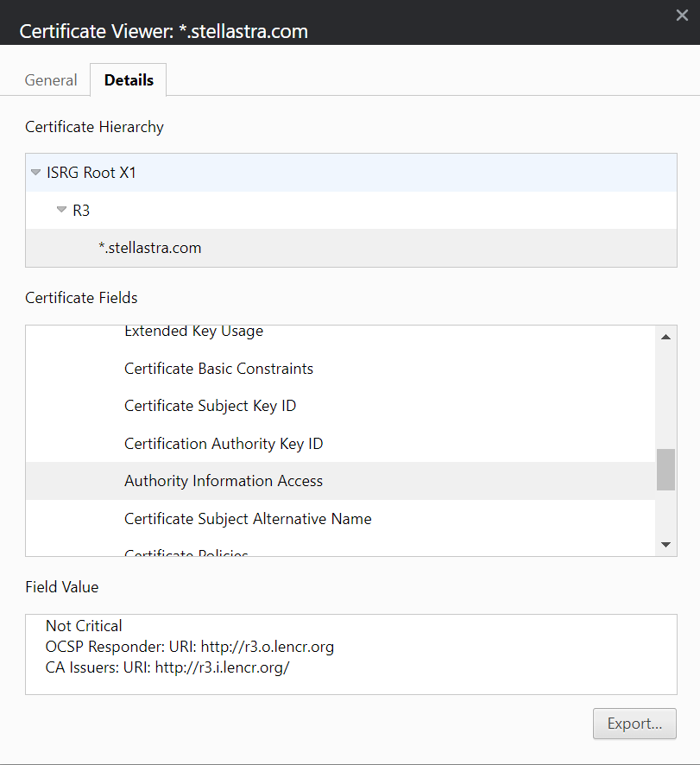Select ISRG Root X1 in hierarchy

(x=351, y=172)
